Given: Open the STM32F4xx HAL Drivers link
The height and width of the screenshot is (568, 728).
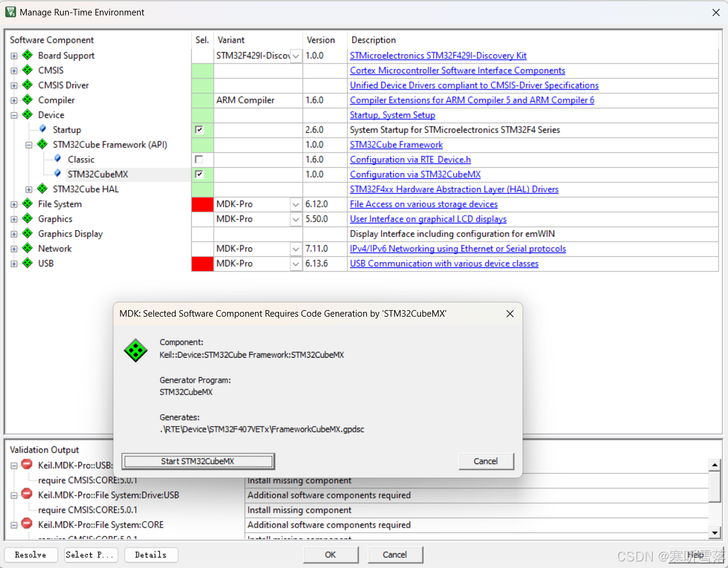Looking at the screenshot, I should 454,189.
